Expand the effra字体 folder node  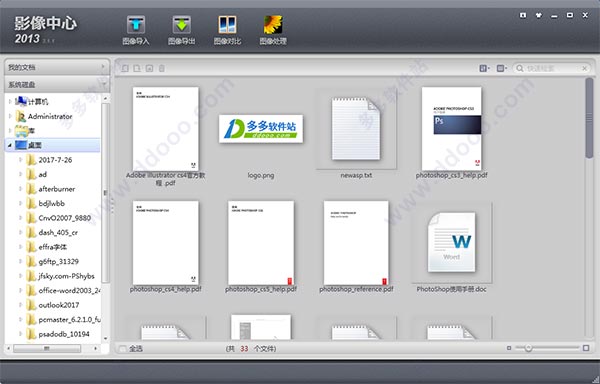[20, 247]
